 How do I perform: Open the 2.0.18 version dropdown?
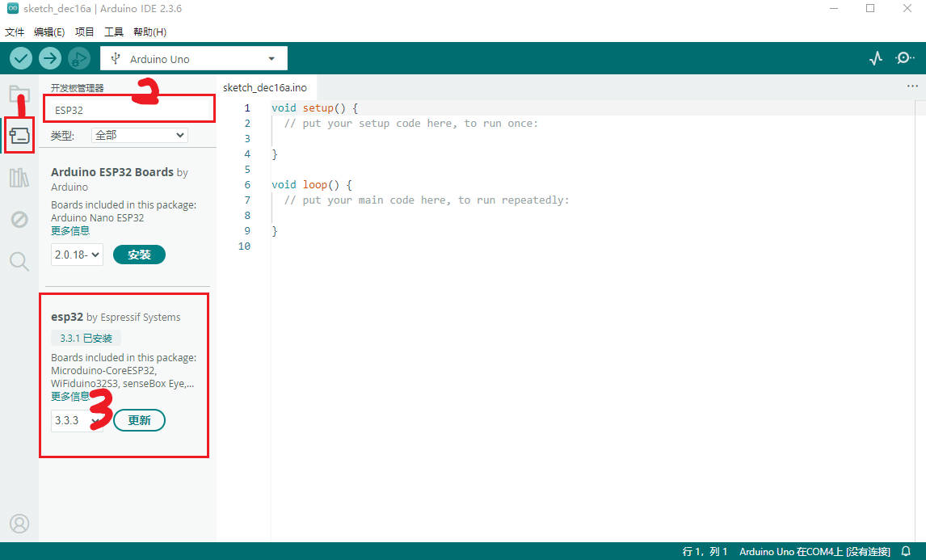click(x=77, y=254)
